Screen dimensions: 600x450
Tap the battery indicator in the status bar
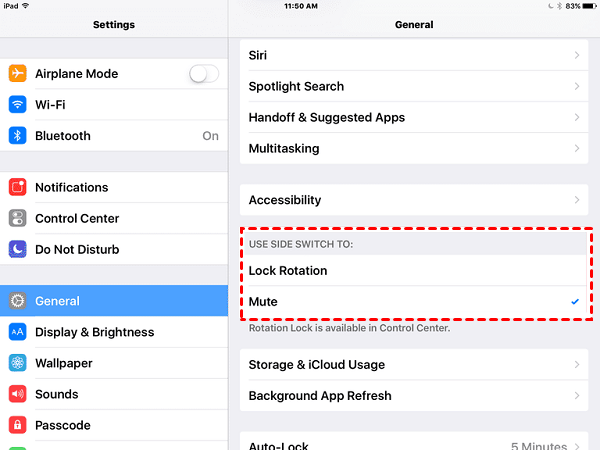[x=586, y=6]
